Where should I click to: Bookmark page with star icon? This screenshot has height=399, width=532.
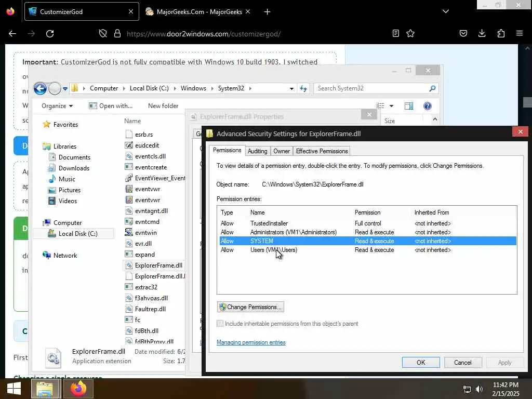(410, 33)
